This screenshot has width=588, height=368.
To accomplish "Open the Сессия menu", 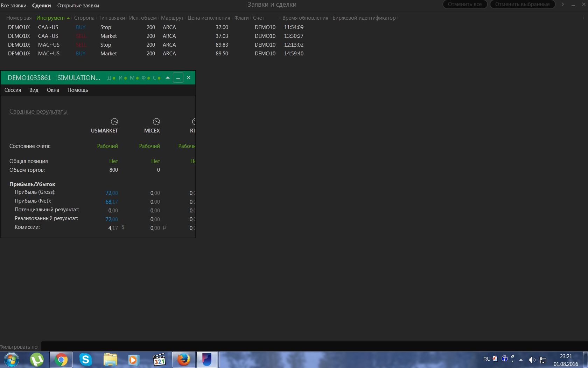I will pyautogui.click(x=13, y=90).
